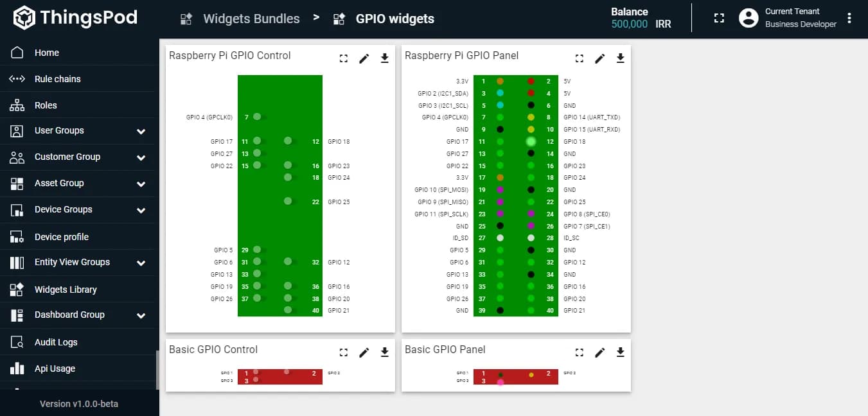Edit the Raspberry Pi GPIO Panel widget
This screenshot has width=868, height=416.
click(x=599, y=58)
